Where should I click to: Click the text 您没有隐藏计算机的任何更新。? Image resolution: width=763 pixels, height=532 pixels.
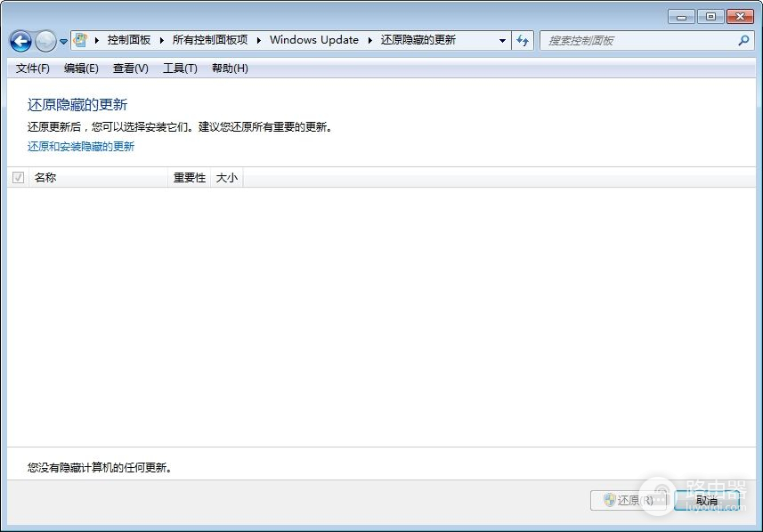point(99,467)
